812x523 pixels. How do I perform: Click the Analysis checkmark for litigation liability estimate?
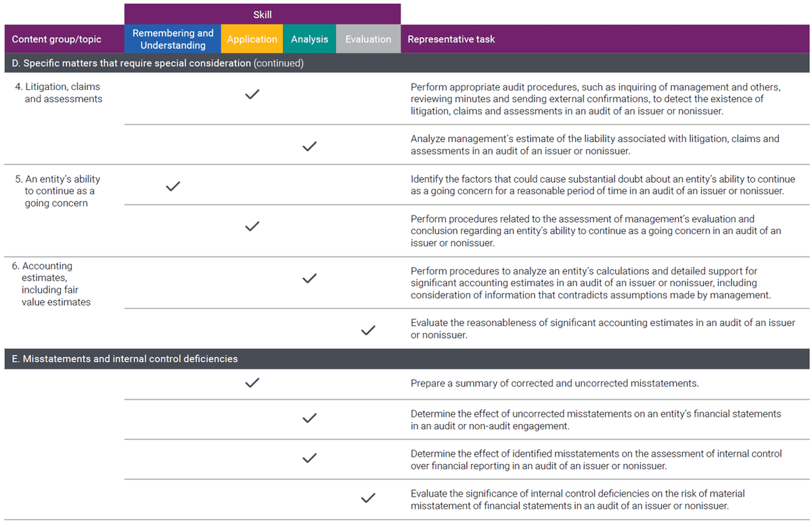point(309,145)
